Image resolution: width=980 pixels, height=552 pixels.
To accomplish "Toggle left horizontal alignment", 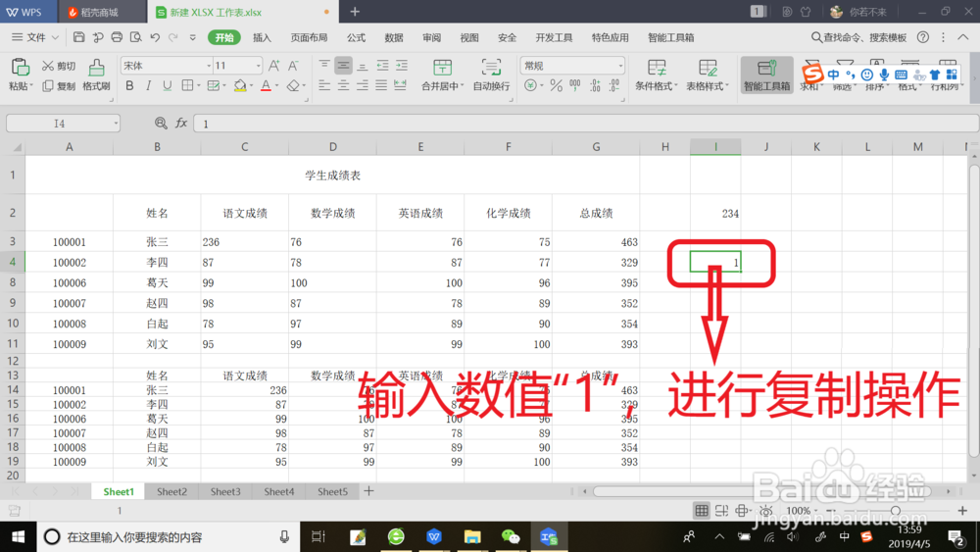I will tap(323, 85).
